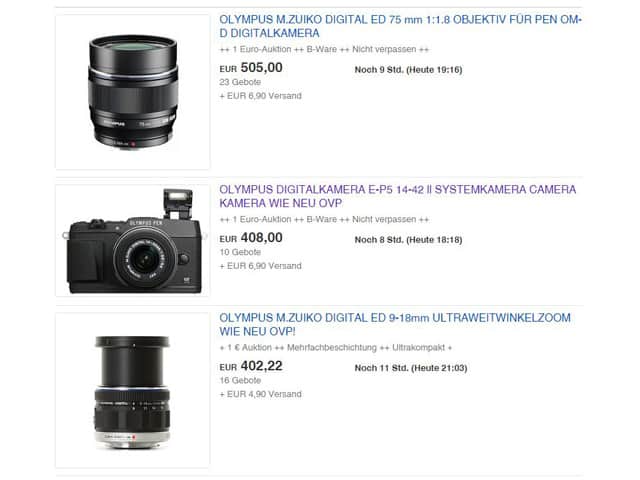The height and width of the screenshot is (480, 640).
Task: View the 16 Gebote bid count
Action: [240, 380]
